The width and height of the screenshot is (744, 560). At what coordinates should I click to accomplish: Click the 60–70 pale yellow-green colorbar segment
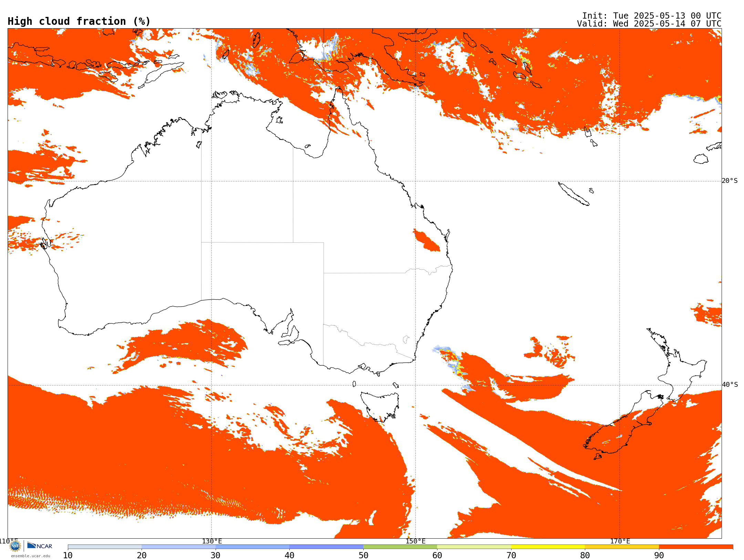point(474,547)
